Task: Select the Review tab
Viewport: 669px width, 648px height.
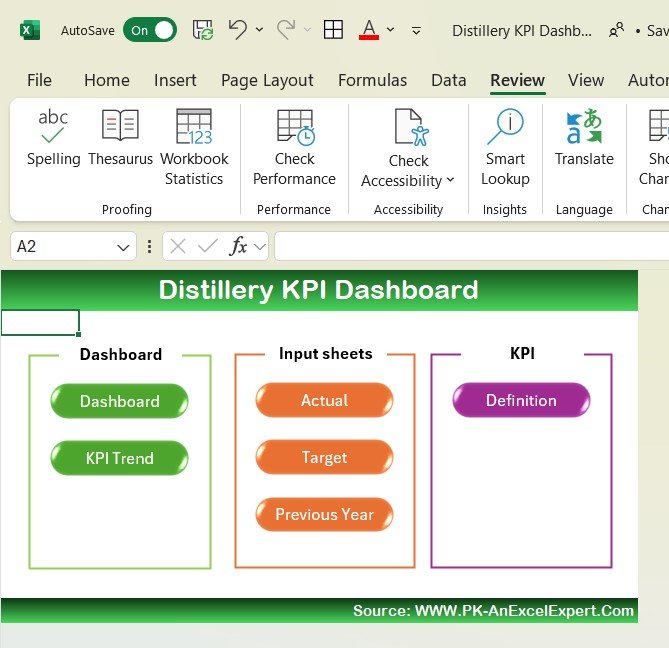Action: [517, 80]
